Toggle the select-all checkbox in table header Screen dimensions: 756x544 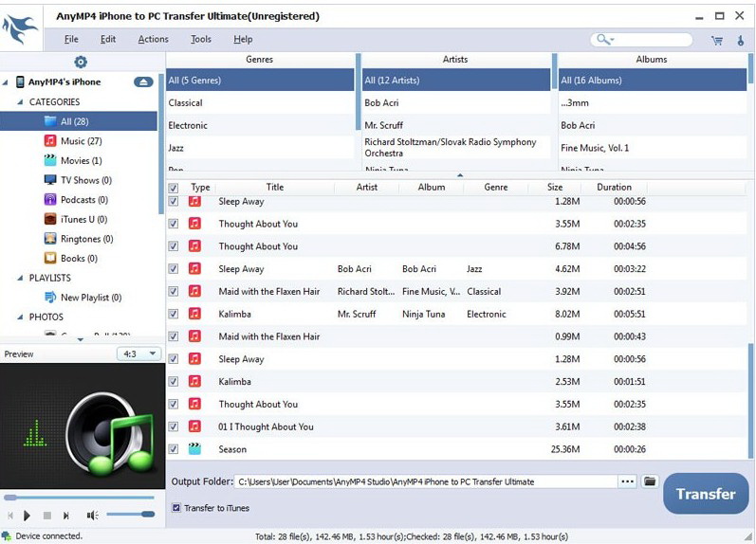(x=173, y=188)
